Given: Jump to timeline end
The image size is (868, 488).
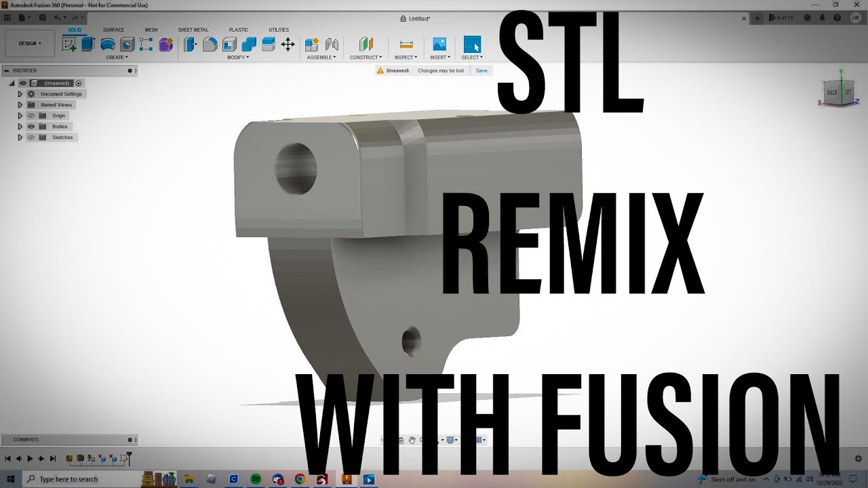Looking at the screenshot, I should [x=53, y=459].
